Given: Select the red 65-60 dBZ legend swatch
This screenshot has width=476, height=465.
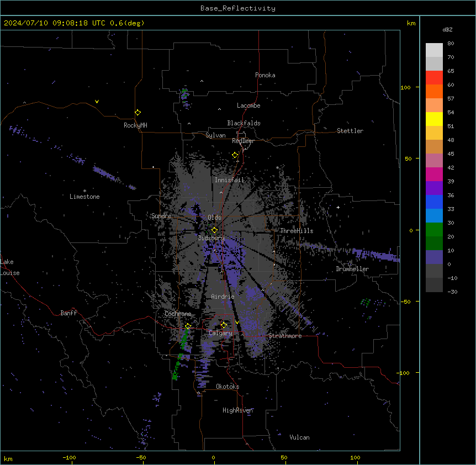Looking at the screenshot, I should click(x=434, y=77).
